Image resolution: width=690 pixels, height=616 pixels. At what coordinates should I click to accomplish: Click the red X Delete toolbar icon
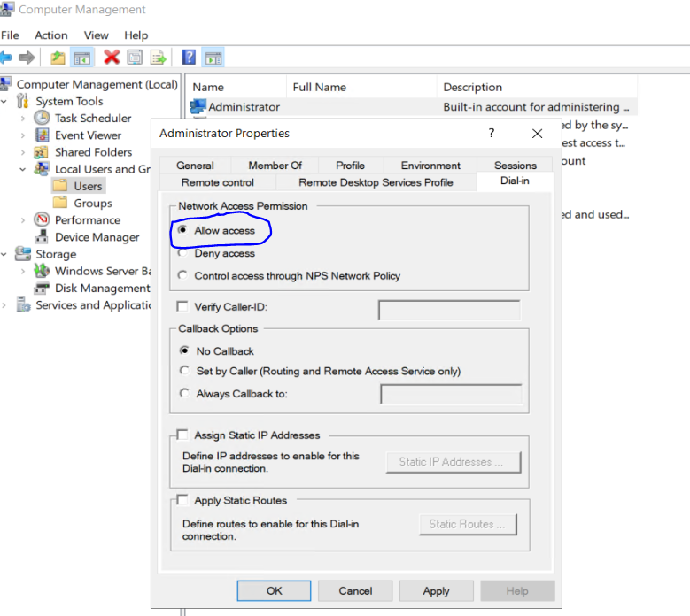click(112, 58)
